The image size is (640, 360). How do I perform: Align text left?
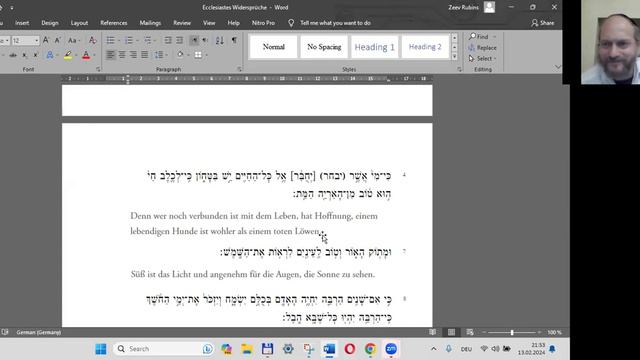110,55
